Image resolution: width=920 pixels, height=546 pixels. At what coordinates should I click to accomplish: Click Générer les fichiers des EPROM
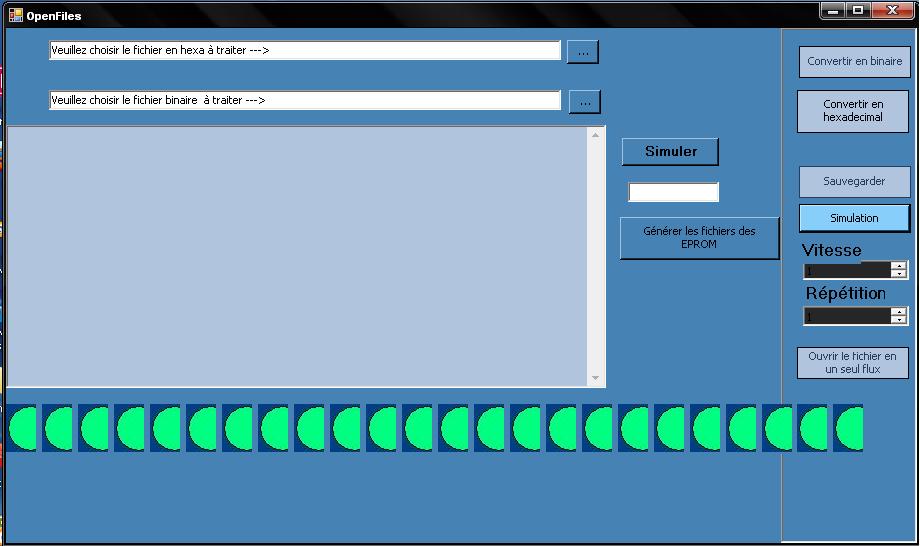[x=699, y=238]
